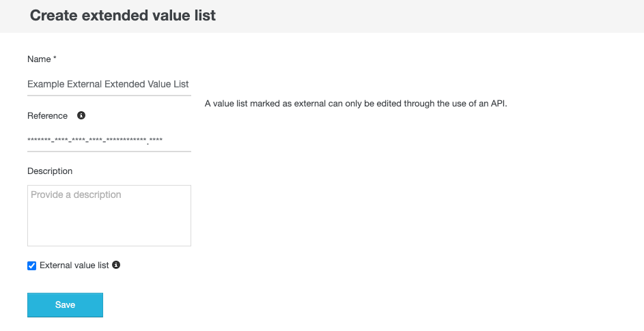Click info icon next to External value list
Screen dimensions: 644x331
click(116, 265)
